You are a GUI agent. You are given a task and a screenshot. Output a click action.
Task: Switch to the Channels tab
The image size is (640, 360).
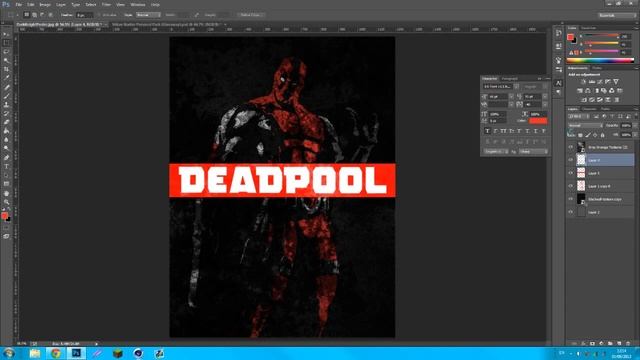589,109
